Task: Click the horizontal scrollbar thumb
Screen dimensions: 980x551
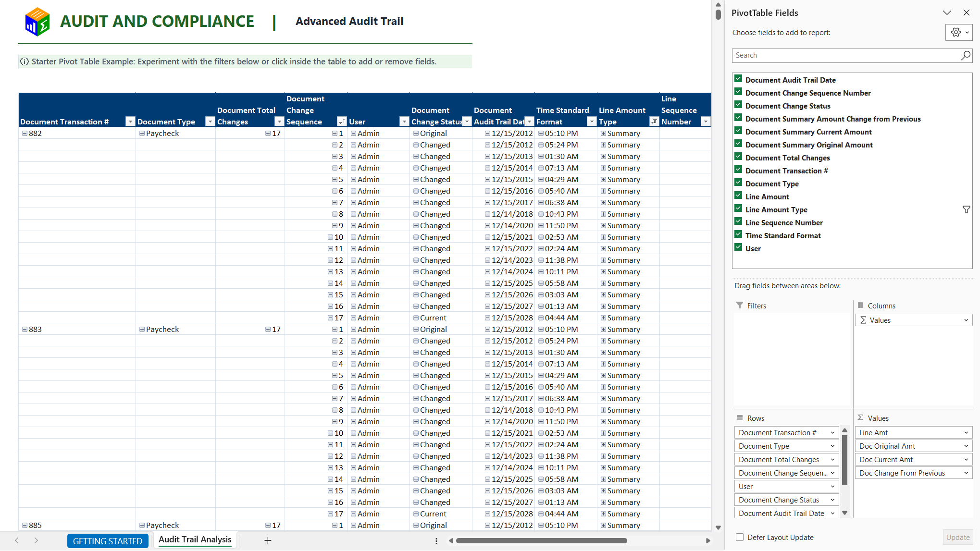Action: [542, 540]
